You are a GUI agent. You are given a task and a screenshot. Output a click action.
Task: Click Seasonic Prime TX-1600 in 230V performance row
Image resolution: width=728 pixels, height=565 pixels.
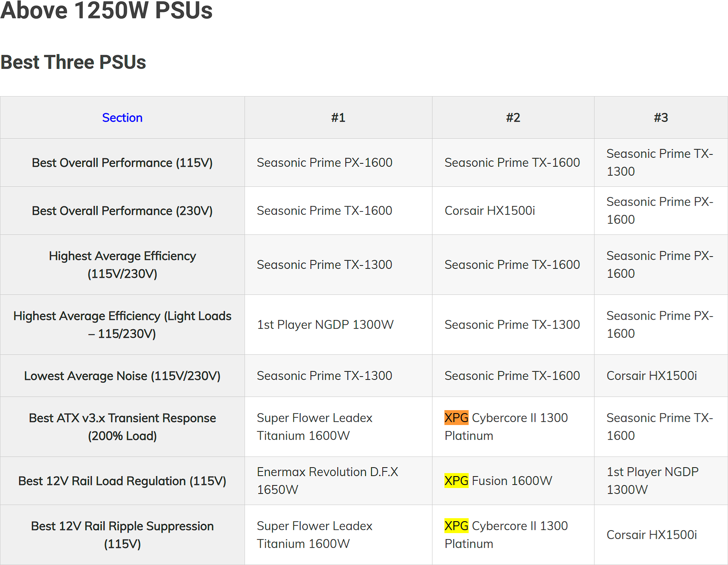coord(324,211)
